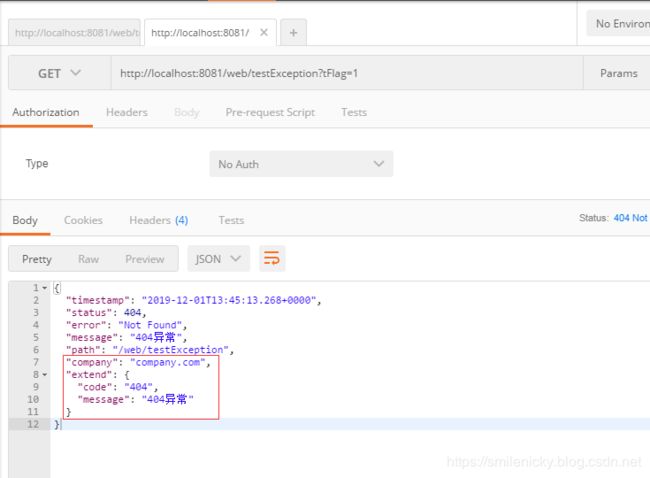The image size is (650, 478).
Task: Switch to Pretty response view
Action: click(37, 259)
